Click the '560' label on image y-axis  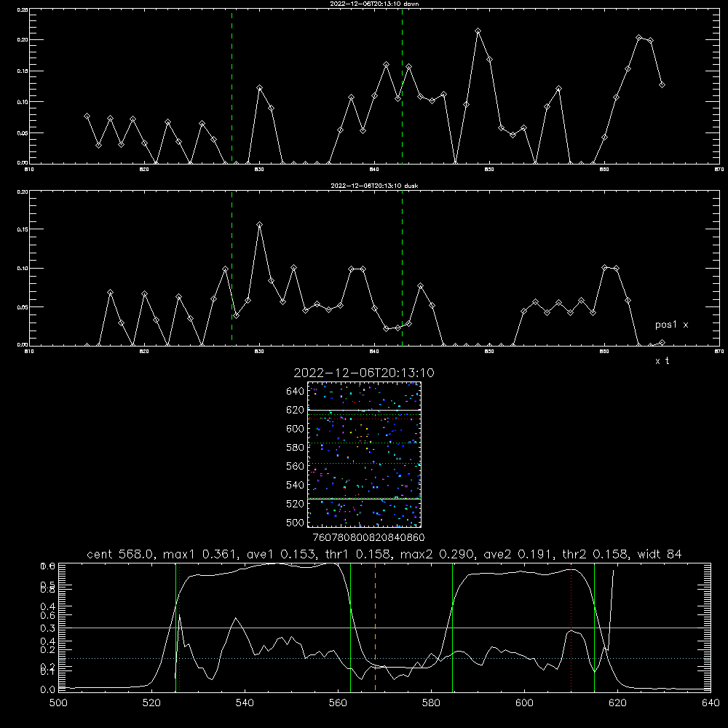click(296, 466)
